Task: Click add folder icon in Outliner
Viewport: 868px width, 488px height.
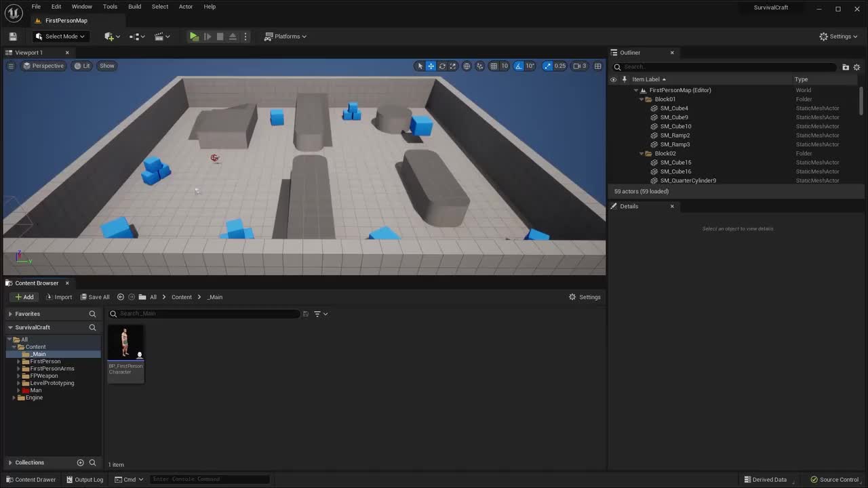Action: [846, 67]
